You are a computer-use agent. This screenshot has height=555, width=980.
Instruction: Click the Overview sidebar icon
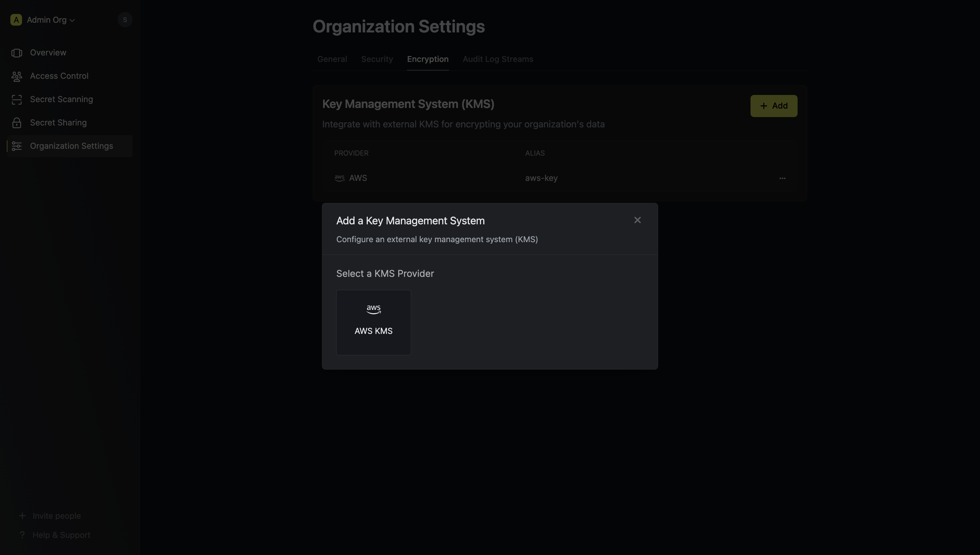17,53
